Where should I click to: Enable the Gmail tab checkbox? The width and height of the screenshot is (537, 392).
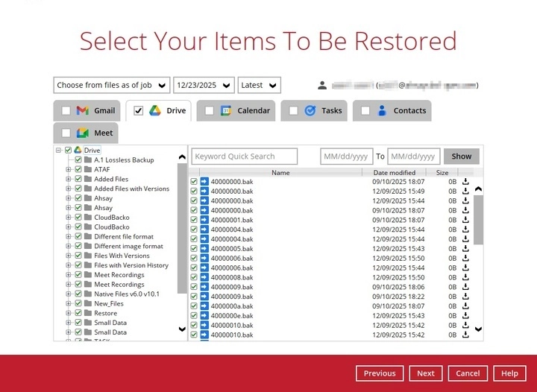(x=66, y=111)
